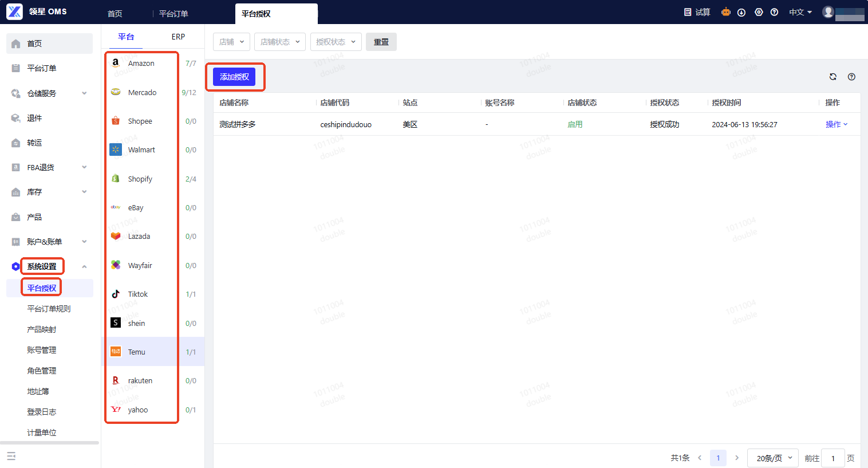Open 计量单位 in the sidebar
Viewport: 868px width, 468px height.
(42, 432)
